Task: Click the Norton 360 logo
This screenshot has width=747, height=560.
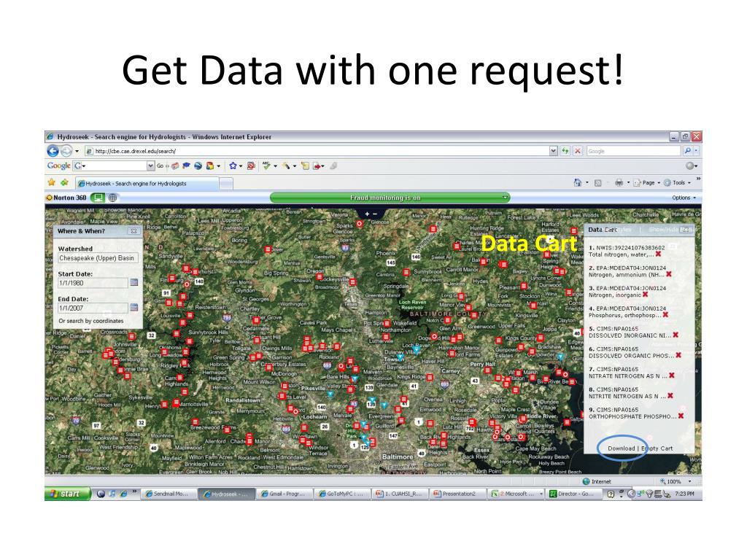Action: coord(66,198)
